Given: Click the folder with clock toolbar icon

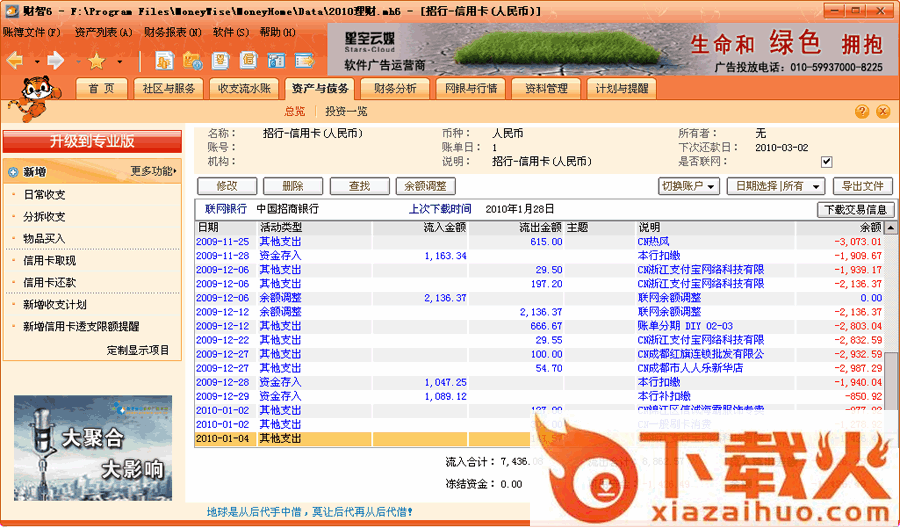Looking at the screenshot, I should coord(192,60).
